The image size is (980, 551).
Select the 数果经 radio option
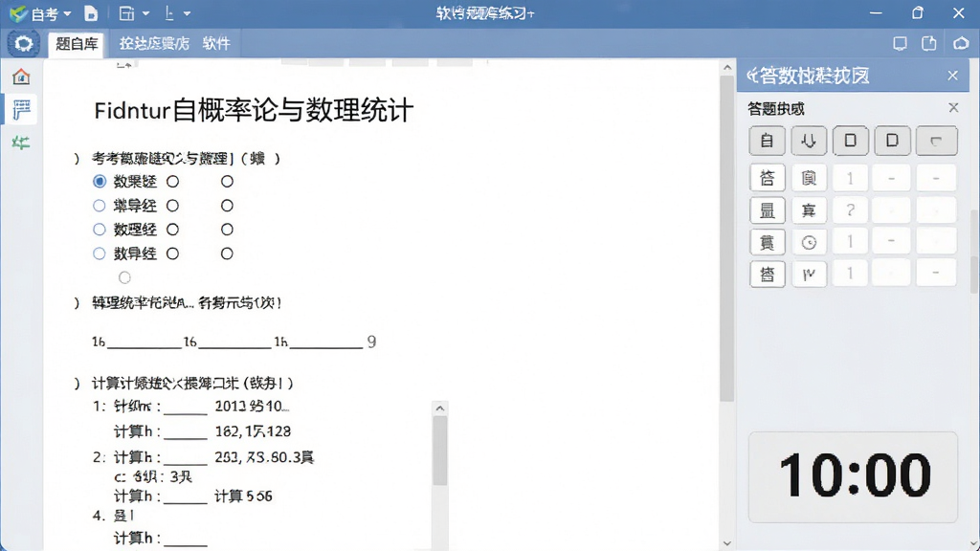point(100,181)
